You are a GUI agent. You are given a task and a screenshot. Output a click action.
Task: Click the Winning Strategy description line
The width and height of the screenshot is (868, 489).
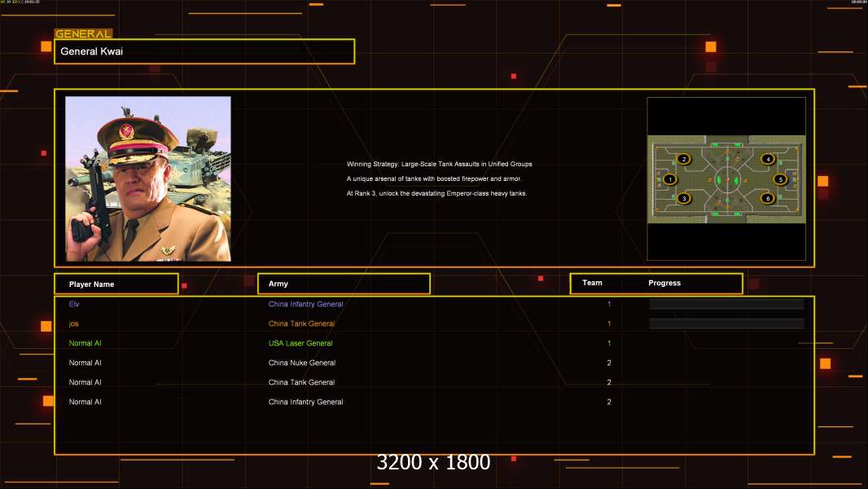pyautogui.click(x=439, y=164)
